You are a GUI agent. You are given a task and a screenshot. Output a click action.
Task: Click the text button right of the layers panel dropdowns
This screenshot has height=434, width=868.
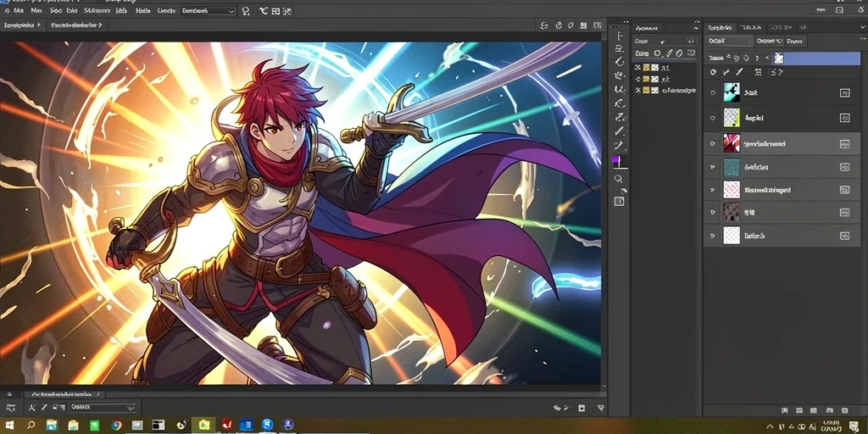(x=795, y=41)
